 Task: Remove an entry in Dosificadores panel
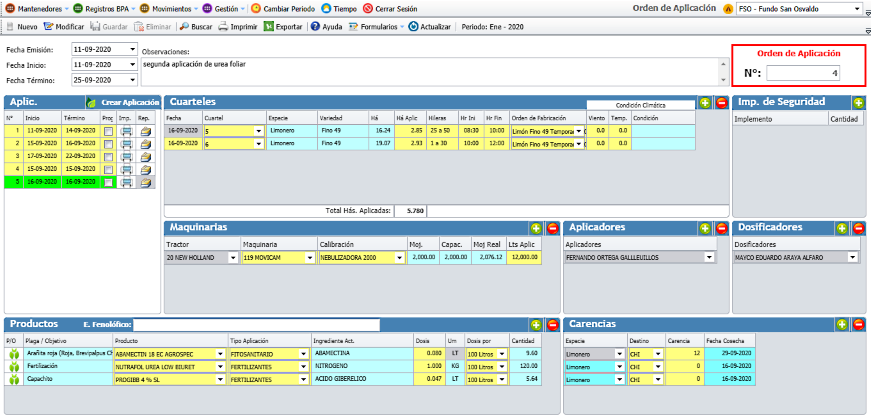[x=858, y=228]
